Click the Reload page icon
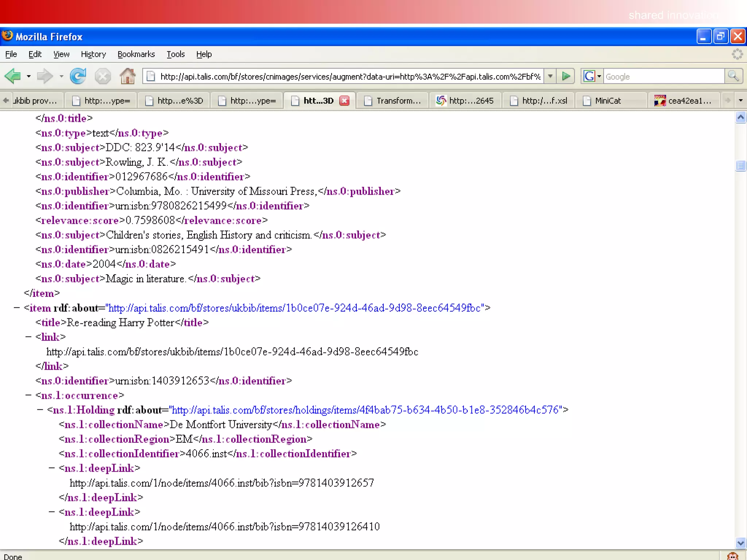 78,76
